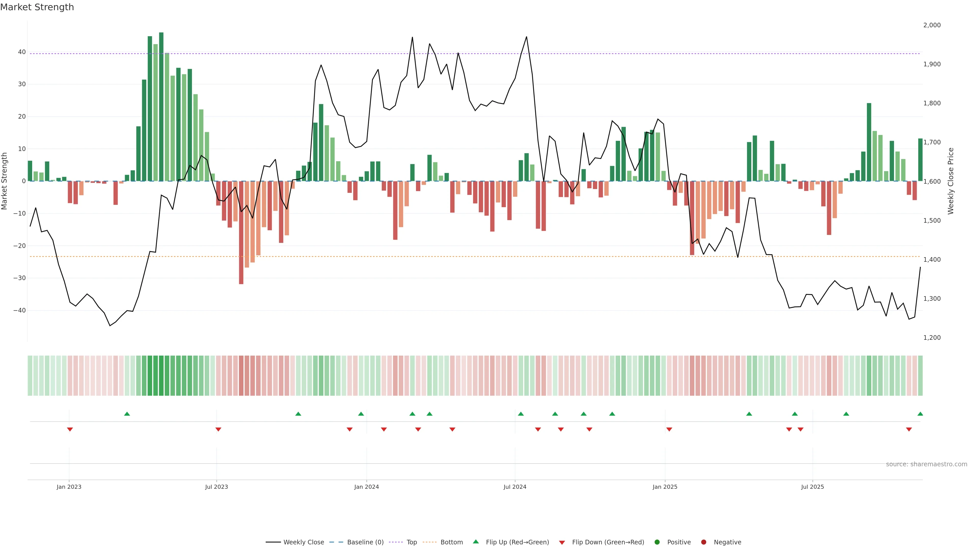Click the Positive green circle legend icon
Viewport: 980px width, 551px height.
[657, 542]
